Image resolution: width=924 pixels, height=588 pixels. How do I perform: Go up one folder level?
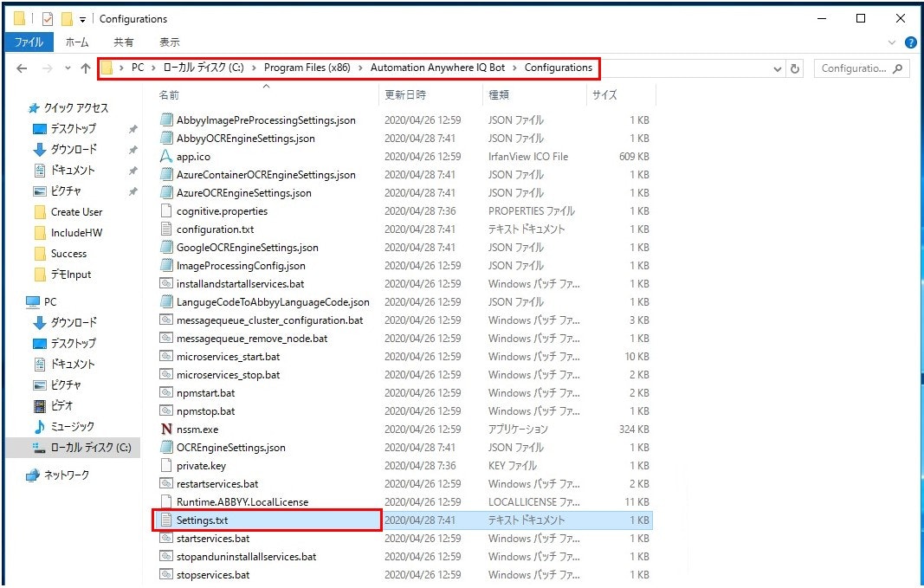coord(86,68)
